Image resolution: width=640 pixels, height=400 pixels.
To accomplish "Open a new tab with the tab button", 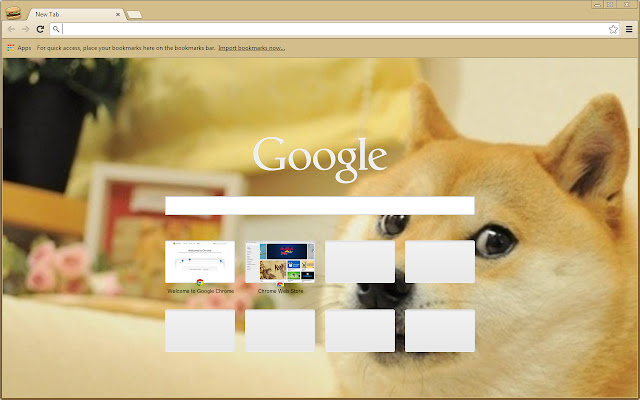I will pos(134,15).
